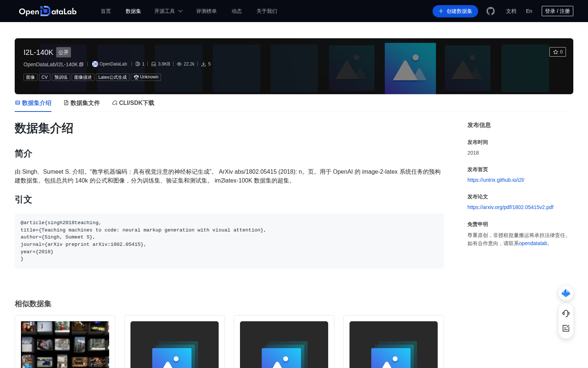The height and width of the screenshot is (368, 588).
Task: Click the Latex公式生成 tag
Action: [x=112, y=77]
